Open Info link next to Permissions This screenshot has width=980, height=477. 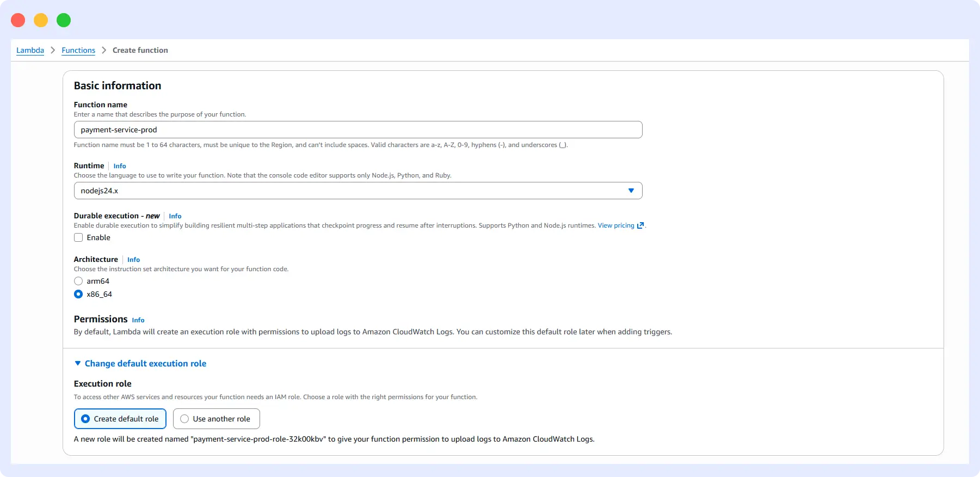point(138,320)
